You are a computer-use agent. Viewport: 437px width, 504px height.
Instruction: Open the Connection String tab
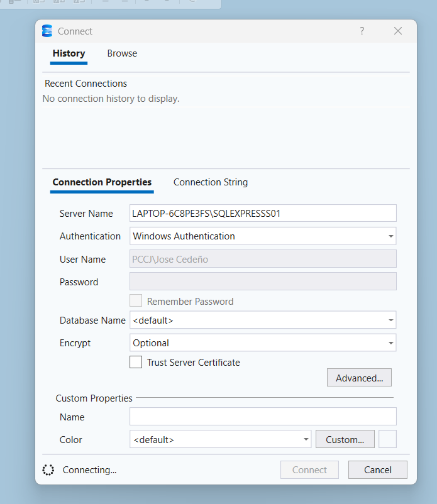[x=211, y=182]
